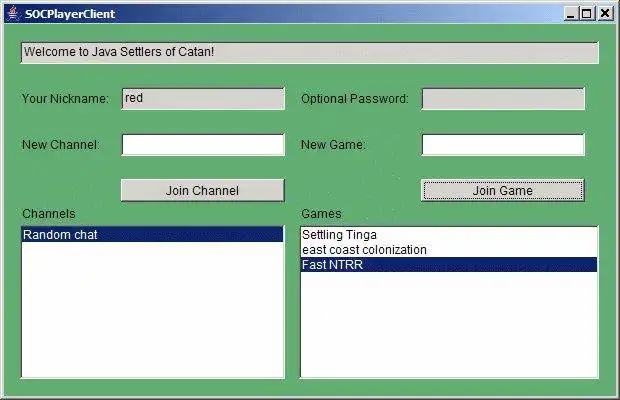This screenshot has height=400, width=620.
Task: Click the Your Nickname label
Action: pyautogui.click(x=65, y=98)
